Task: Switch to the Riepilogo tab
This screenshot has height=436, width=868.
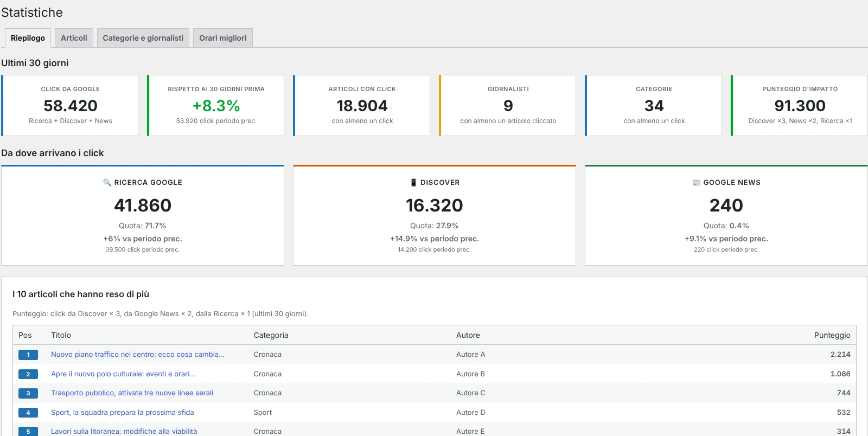Action: coord(28,38)
